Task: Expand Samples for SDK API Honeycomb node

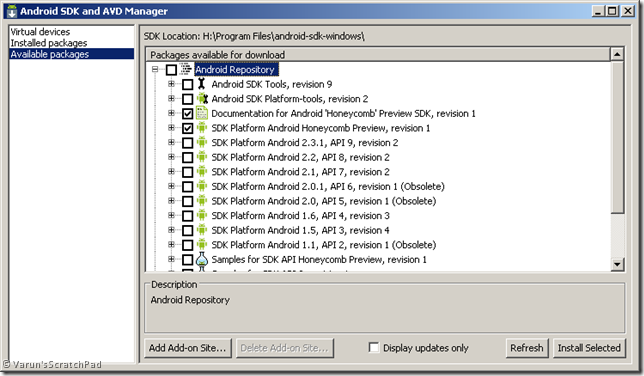Action: [x=171, y=259]
